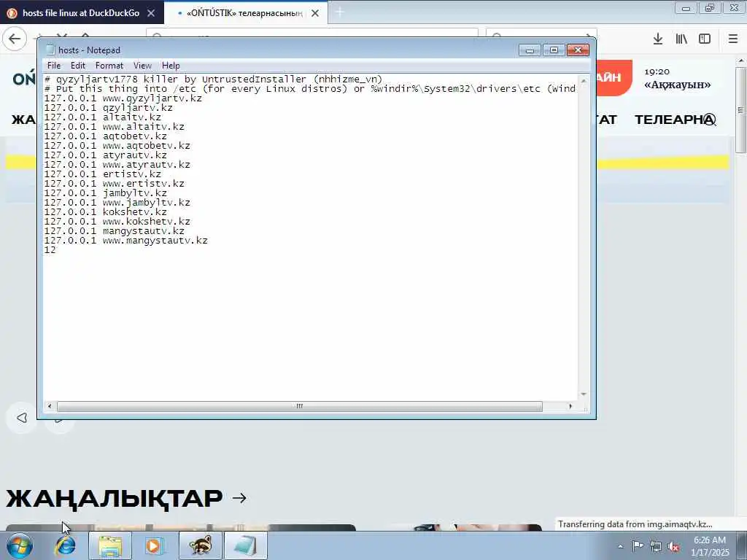The height and width of the screenshot is (560, 747).
Task: Click the browser page scrollbar thumb
Action: [x=740, y=111]
